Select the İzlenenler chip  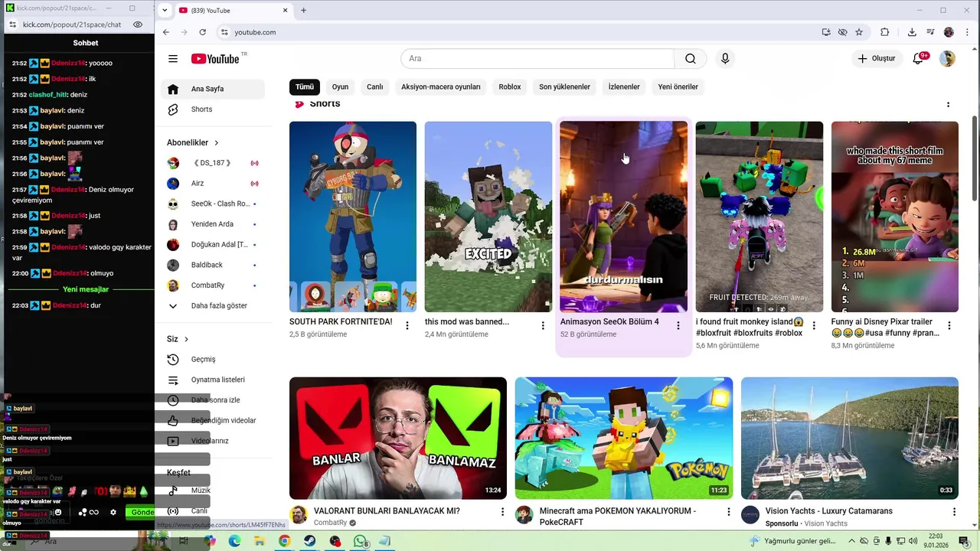pos(624,86)
